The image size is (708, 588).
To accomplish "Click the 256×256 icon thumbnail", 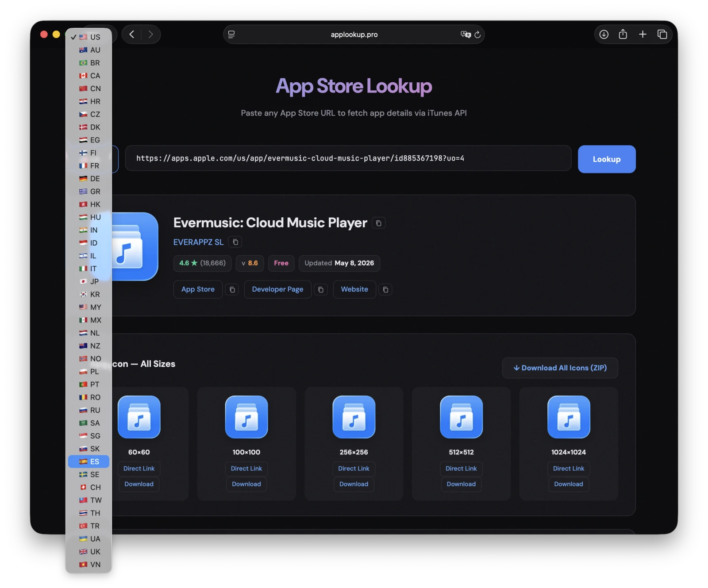I will pyautogui.click(x=354, y=417).
